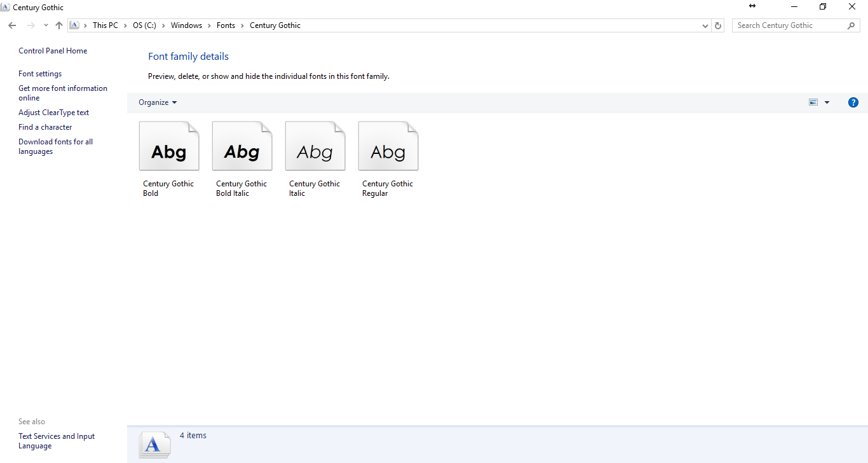Navigate to This PC breadcrumb
This screenshot has height=463, width=868.
click(105, 25)
